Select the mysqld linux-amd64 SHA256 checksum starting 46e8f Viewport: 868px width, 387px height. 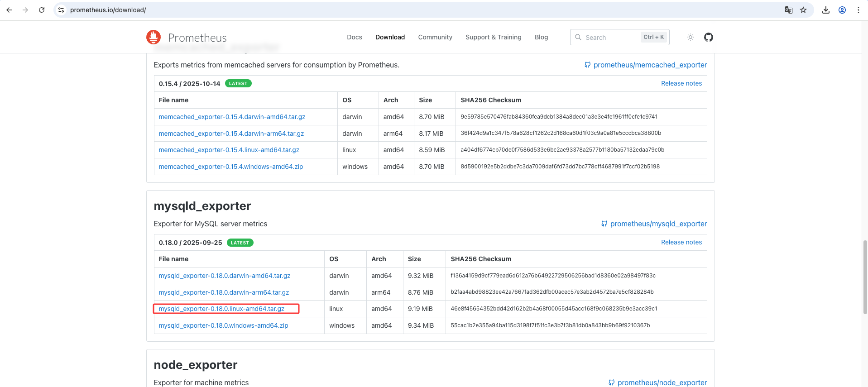pyautogui.click(x=554, y=309)
